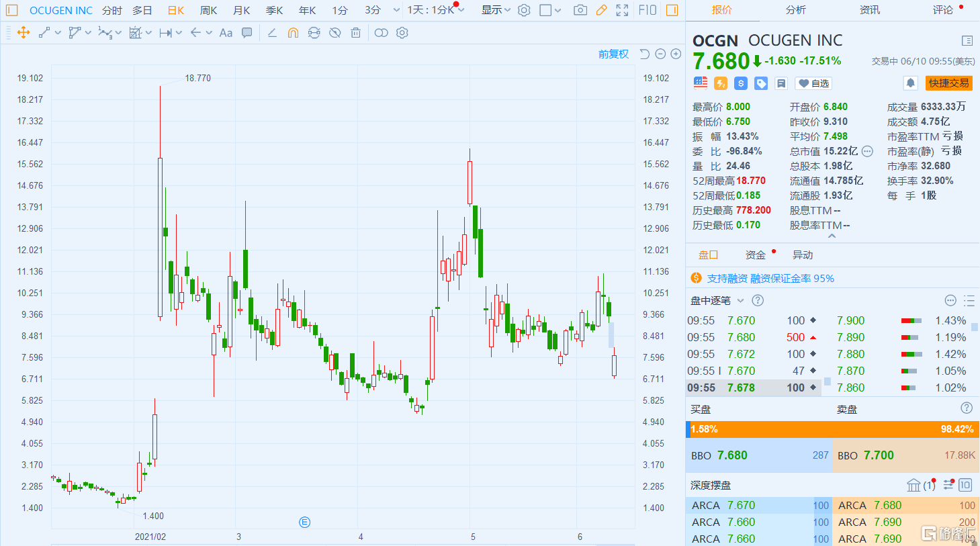Screen dimensions: 980x546
Task: Switch to 分时 intraday view
Action: [x=112, y=10]
